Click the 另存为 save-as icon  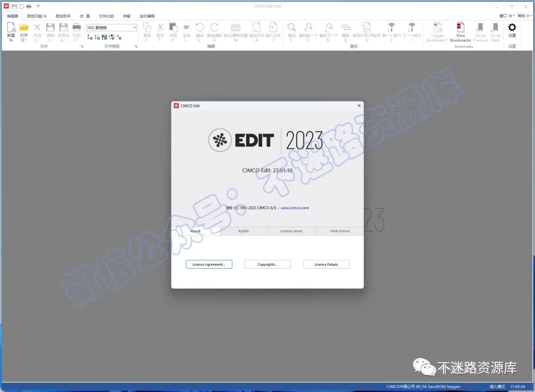click(x=63, y=28)
